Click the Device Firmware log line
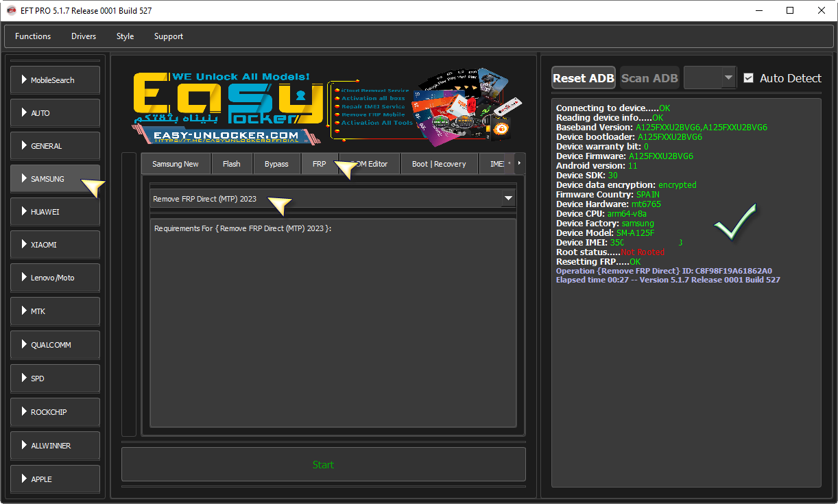Viewport: 838px width, 504px height. tap(625, 156)
